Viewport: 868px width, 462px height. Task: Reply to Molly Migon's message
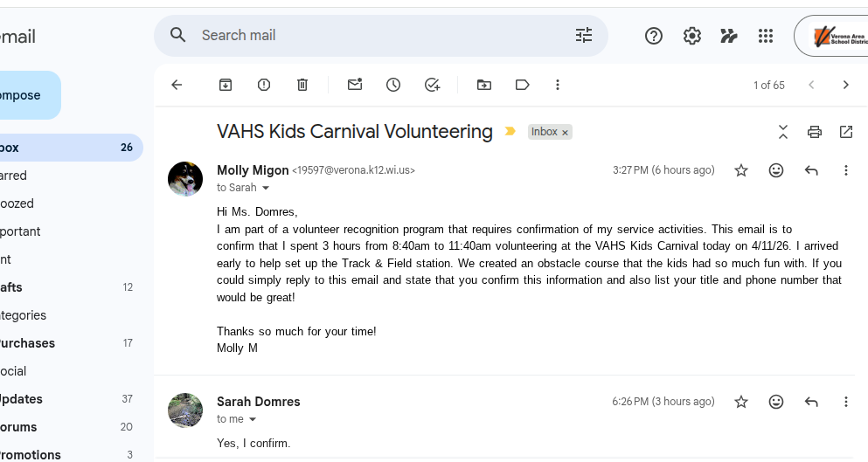tap(811, 170)
